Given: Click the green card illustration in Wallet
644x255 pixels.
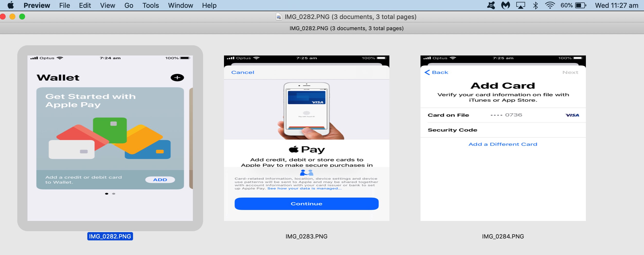Looking at the screenshot, I should pos(110,130).
